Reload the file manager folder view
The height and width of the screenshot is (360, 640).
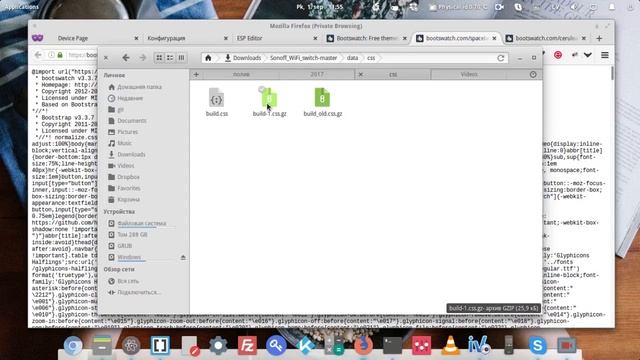pos(500,58)
